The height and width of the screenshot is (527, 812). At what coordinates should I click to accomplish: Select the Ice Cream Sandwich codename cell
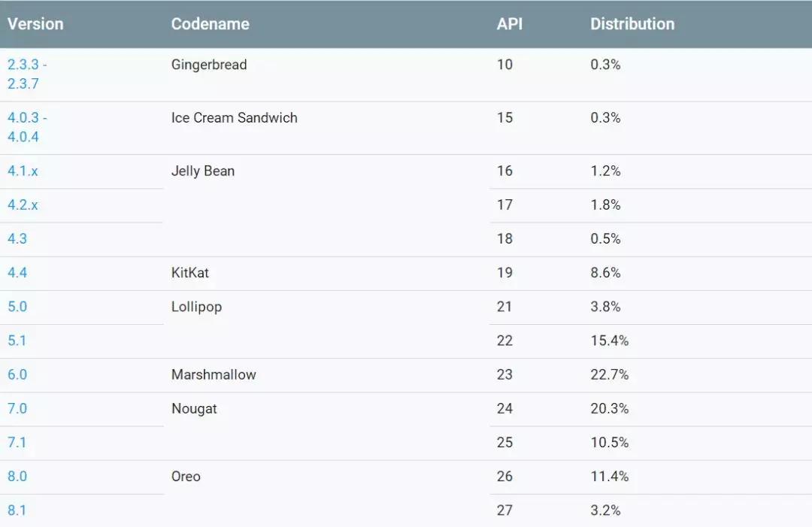click(234, 117)
